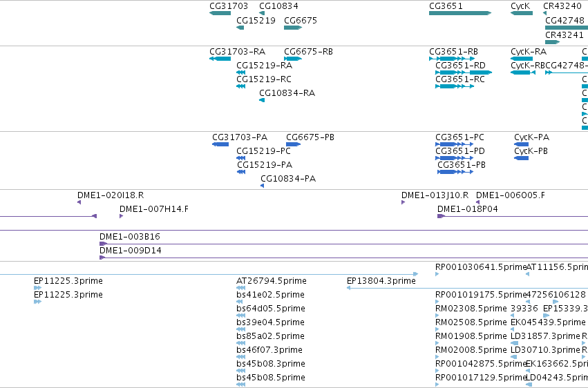Click the CG3651 gene glyph bar

tap(460, 13)
